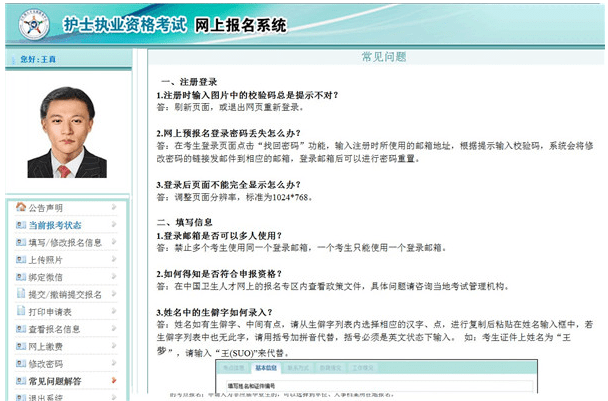
Task: Click the icon beside 网上缴费
Action: click(21, 346)
